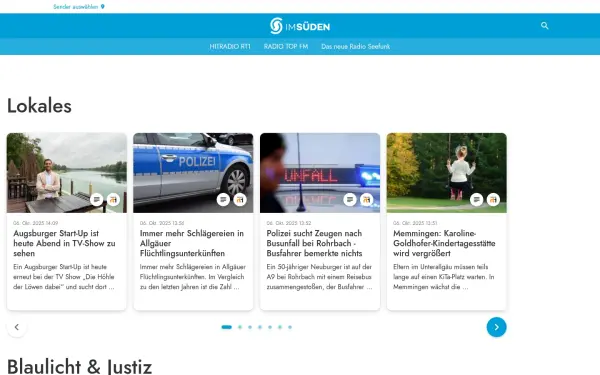Click photo of man at lakeside table
The height and width of the screenshot is (375, 600).
click(67, 173)
